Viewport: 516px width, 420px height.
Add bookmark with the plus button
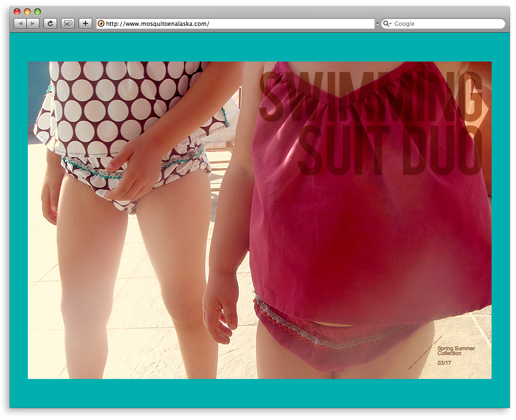click(85, 23)
